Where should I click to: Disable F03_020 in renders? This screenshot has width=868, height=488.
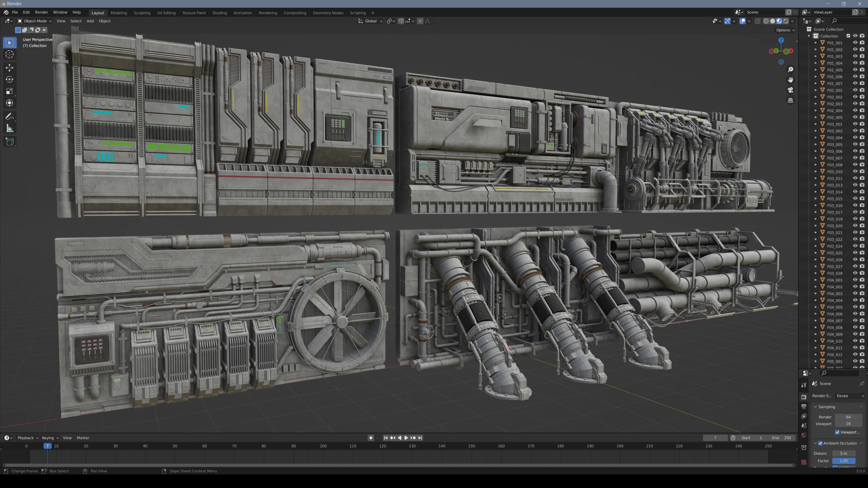coord(862,226)
